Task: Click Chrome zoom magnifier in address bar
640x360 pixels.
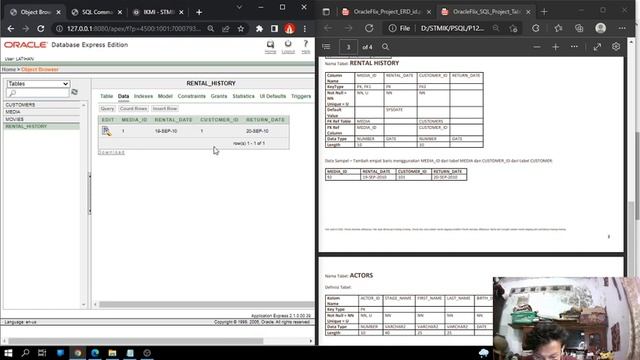Action: [x=211, y=29]
